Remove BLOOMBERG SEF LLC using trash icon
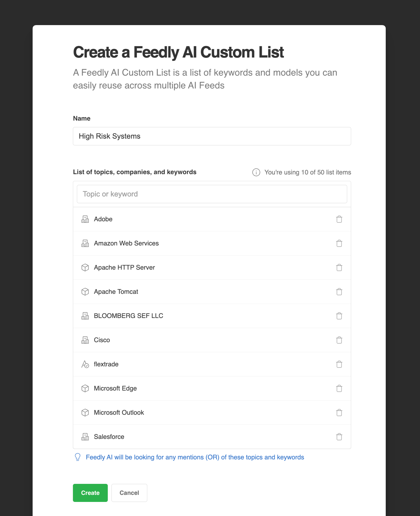This screenshot has width=420, height=516. point(339,316)
